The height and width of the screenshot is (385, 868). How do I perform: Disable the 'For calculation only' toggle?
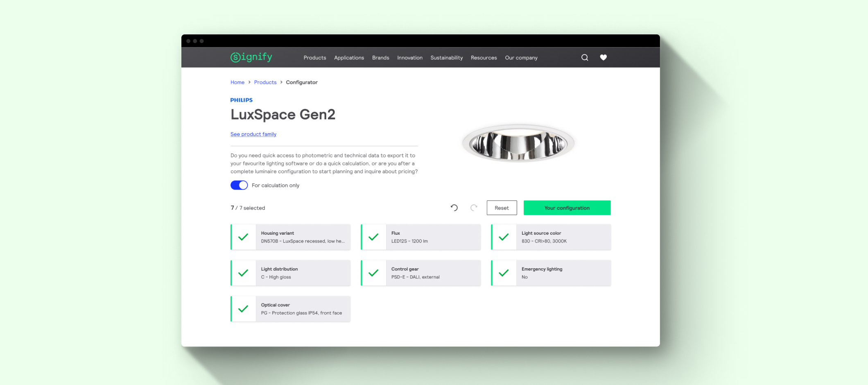pos(239,185)
